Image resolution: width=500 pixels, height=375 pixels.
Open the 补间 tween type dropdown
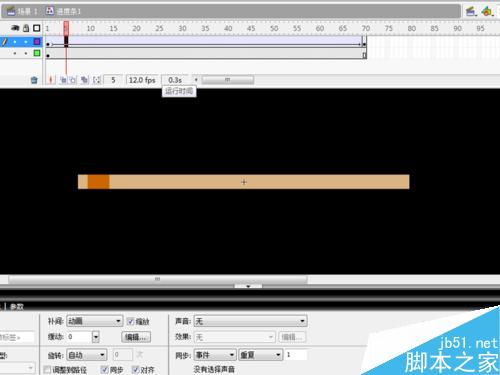click(x=95, y=321)
